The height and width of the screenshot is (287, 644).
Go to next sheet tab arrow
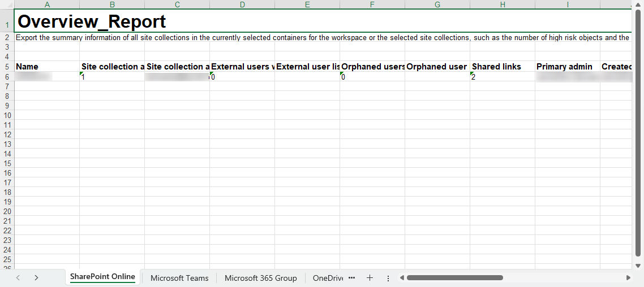coord(36,277)
